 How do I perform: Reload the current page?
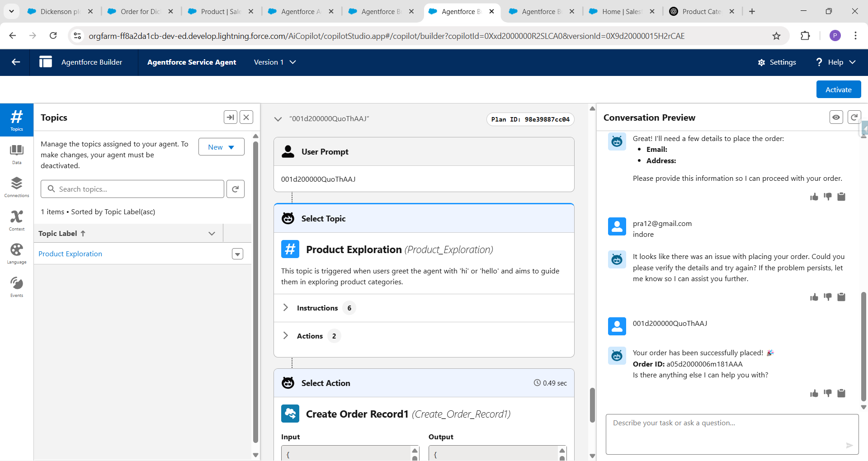pos(53,36)
